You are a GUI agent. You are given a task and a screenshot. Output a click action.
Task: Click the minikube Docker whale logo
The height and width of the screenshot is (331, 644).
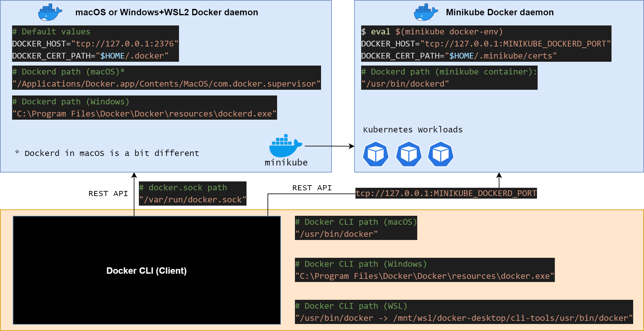click(286, 145)
